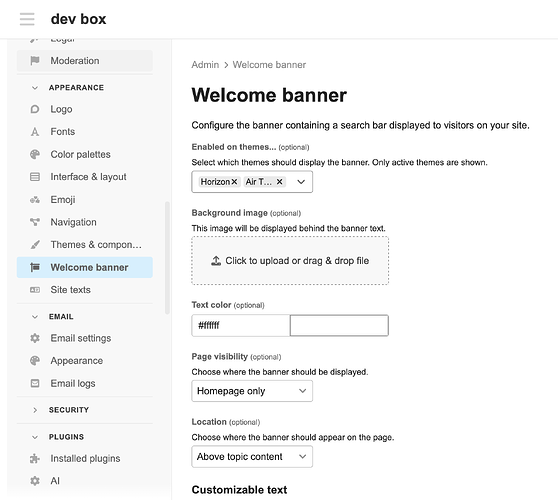Select Interface & layout item

tap(85, 177)
